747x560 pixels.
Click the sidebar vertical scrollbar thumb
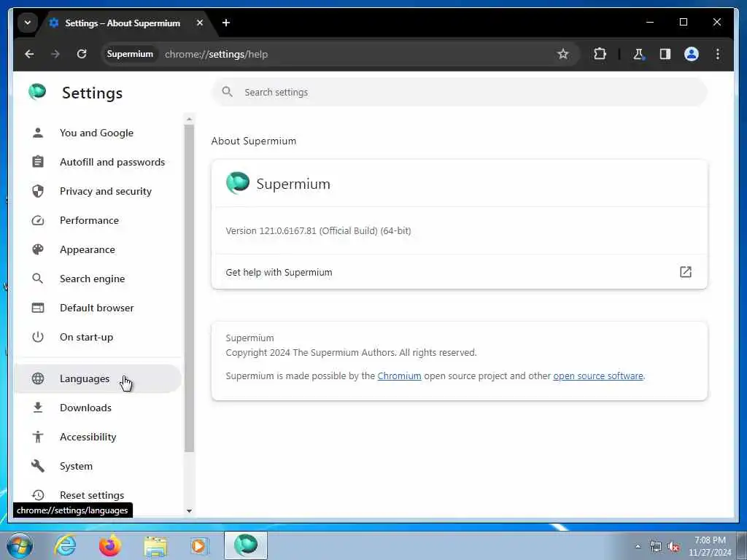(x=189, y=288)
